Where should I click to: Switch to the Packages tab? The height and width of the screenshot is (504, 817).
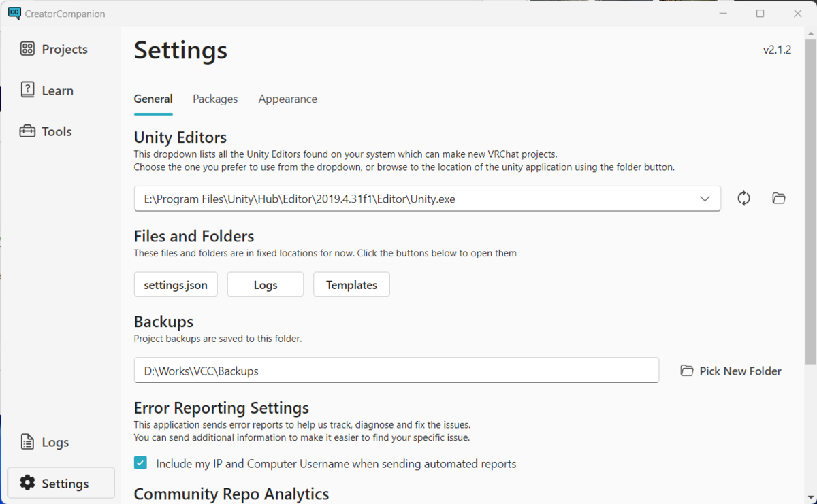tap(215, 99)
